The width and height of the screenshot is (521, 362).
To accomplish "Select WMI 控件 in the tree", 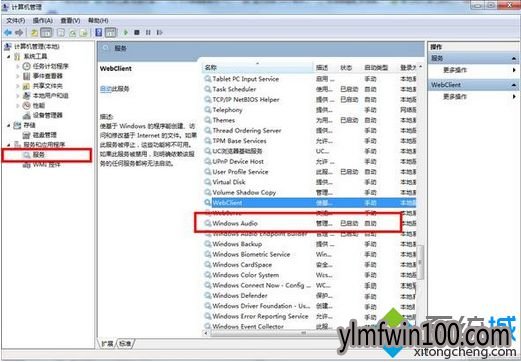I will click(46, 164).
